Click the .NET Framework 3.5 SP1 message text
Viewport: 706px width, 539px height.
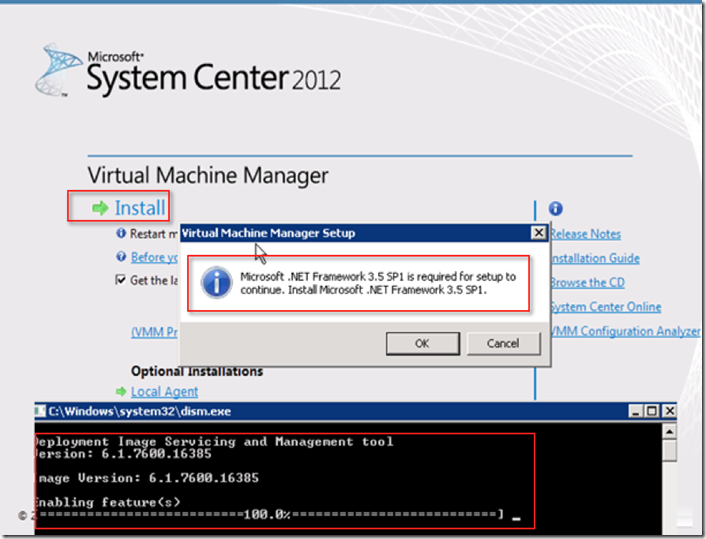pyautogui.click(x=378, y=283)
